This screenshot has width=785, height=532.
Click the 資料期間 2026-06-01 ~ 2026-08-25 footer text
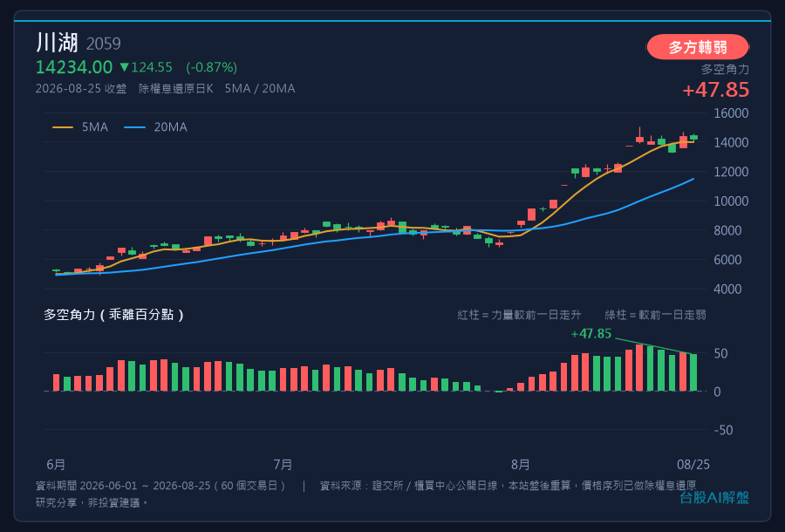click(160, 486)
